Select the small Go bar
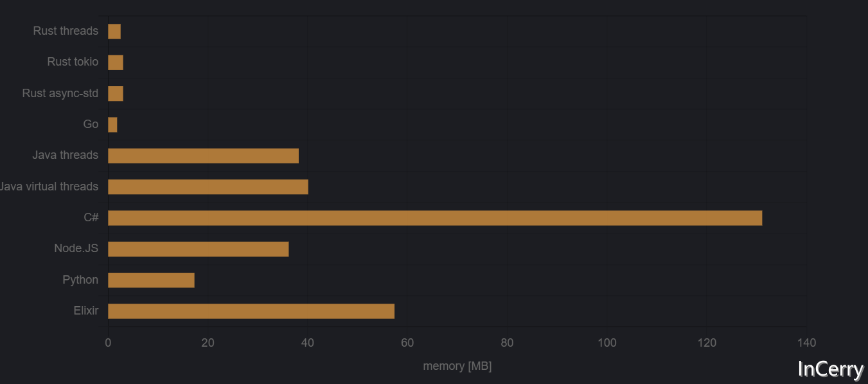Screen dimensions: 868x384 pyautogui.click(x=112, y=125)
